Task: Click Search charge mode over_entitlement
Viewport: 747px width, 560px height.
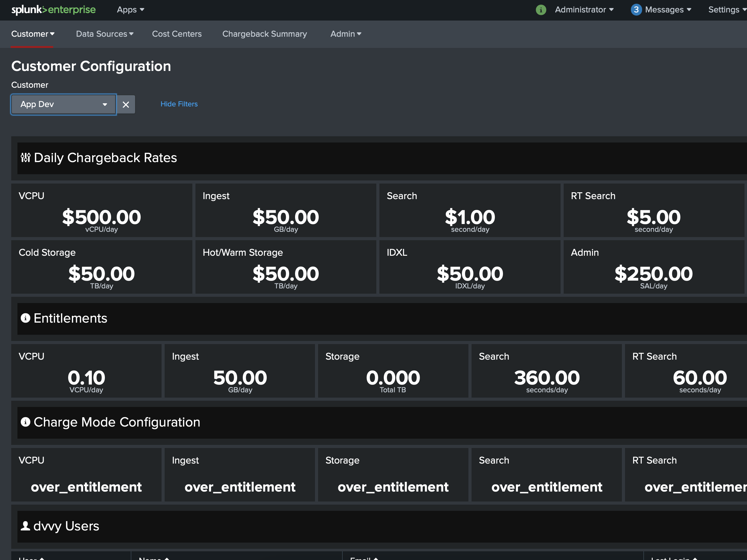Action: tap(547, 488)
